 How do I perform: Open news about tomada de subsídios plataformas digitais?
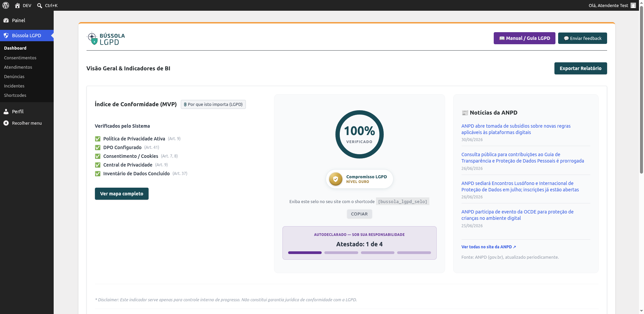pyautogui.click(x=516, y=129)
